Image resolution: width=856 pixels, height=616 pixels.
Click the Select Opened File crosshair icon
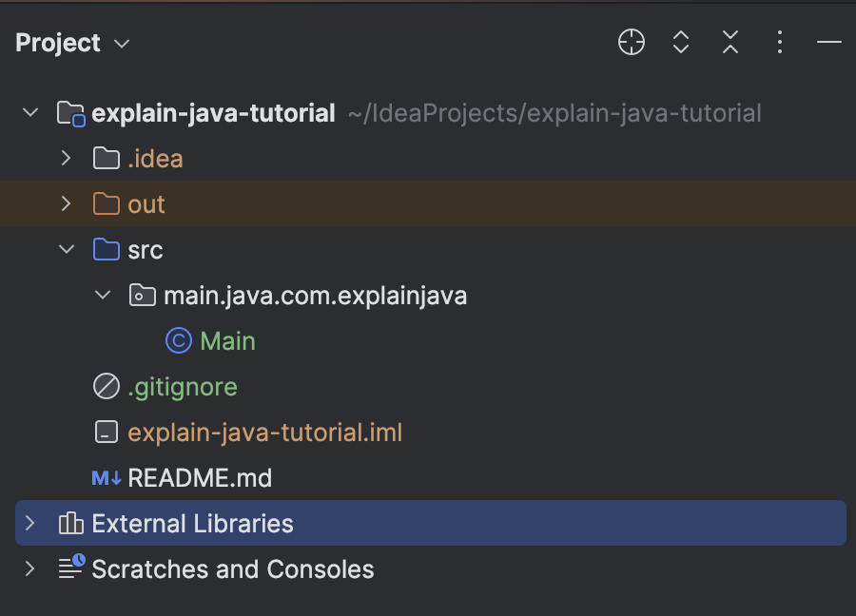point(632,42)
